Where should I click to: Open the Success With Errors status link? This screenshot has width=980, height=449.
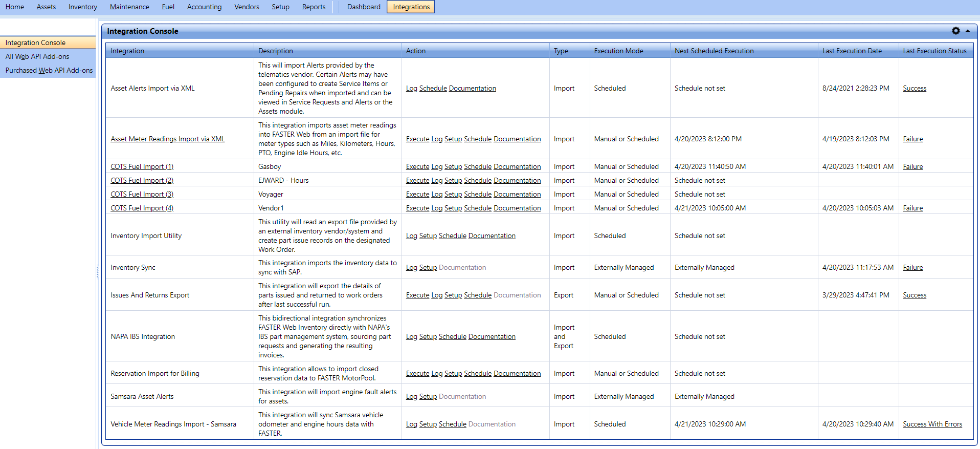coord(932,424)
